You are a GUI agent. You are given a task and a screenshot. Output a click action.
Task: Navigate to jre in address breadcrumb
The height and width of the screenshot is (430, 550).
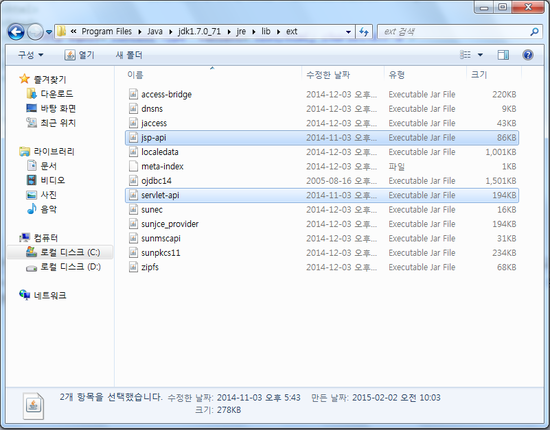click(x=241, y=32)
